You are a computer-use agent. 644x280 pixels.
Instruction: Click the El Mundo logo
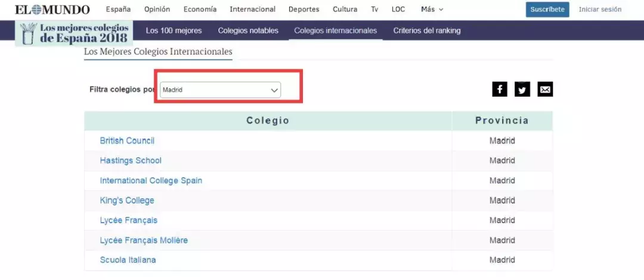coord(52,10)
